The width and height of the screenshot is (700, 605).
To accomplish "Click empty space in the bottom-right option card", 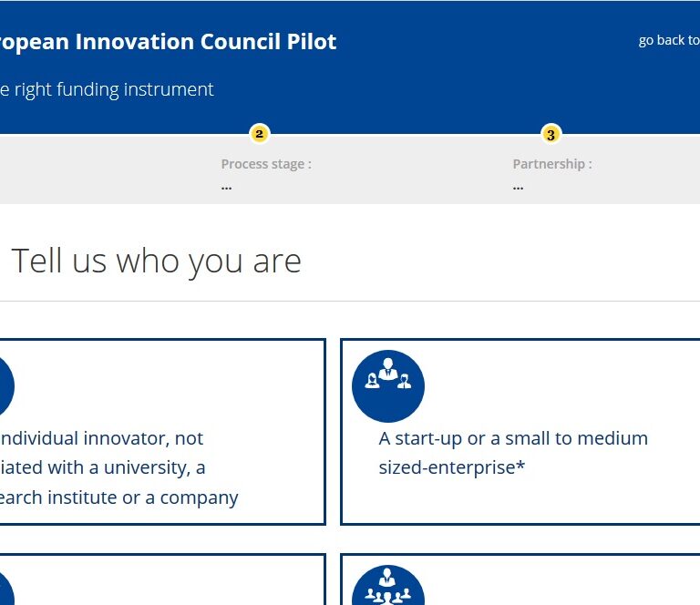I will [565, 583].
